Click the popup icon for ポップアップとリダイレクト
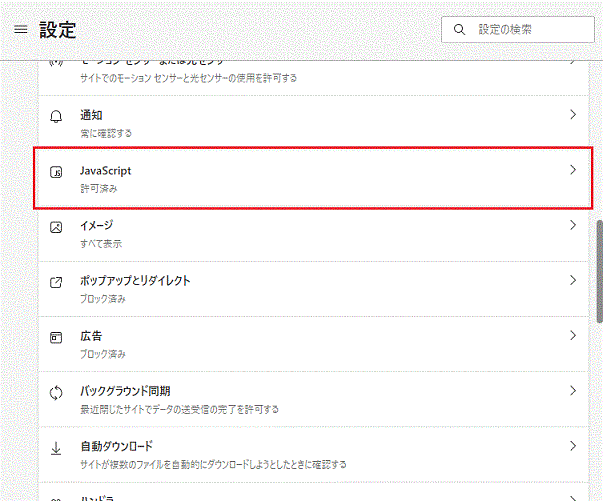The width and height of the screenshot is (603, 501). tap(56, 283)
